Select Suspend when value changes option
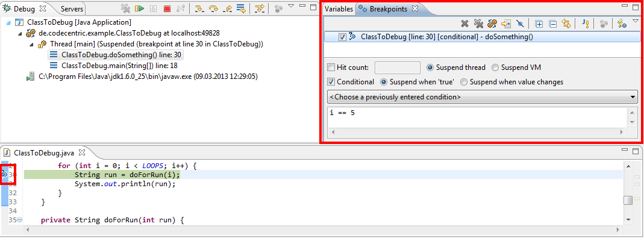The width and height of the screenshot is (644, 238). click(464, 82)
